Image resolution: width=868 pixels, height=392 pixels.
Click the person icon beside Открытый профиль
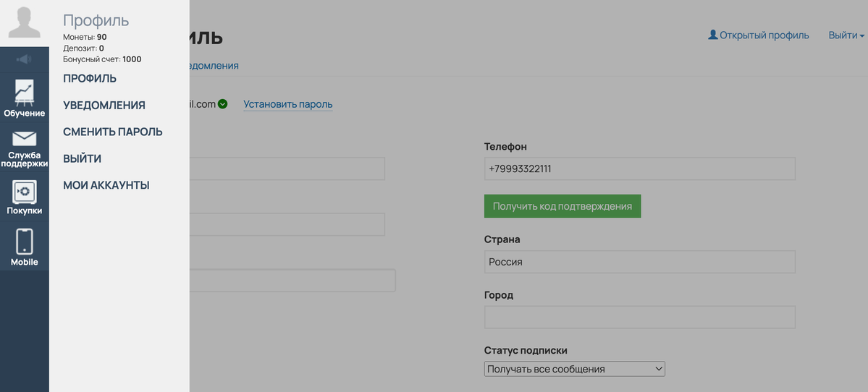(x=712, y=35)
